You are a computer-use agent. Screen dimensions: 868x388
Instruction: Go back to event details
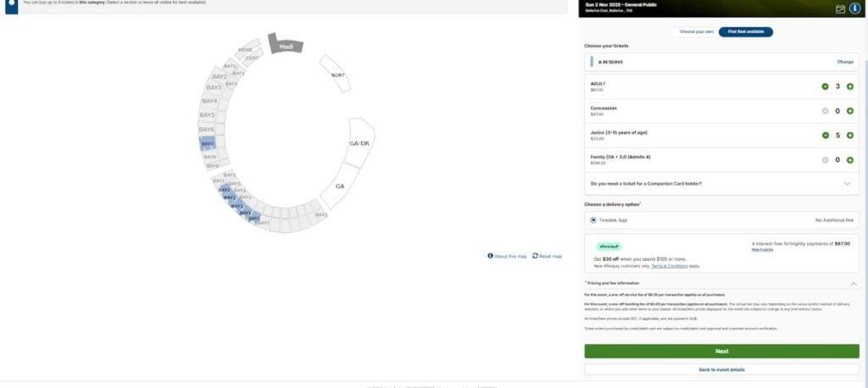pos(722,369)
